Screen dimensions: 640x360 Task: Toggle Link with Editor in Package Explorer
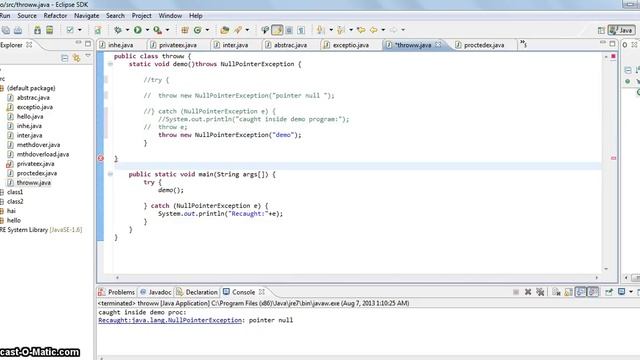click(76, 58)
